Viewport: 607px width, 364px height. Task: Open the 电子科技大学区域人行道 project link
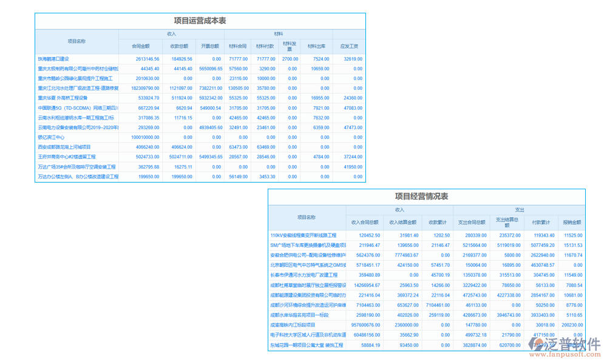click(308, 335)
